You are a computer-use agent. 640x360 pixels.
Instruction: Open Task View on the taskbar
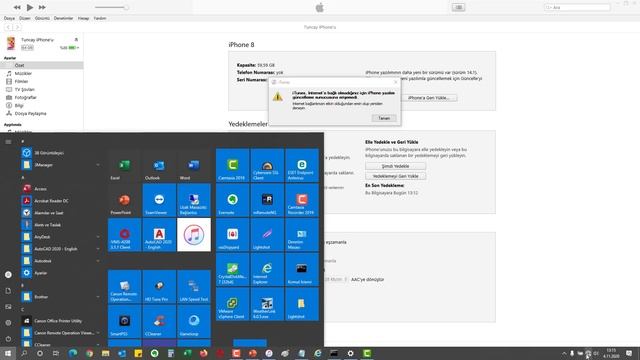pyautogui.click(x=56, y=353)
